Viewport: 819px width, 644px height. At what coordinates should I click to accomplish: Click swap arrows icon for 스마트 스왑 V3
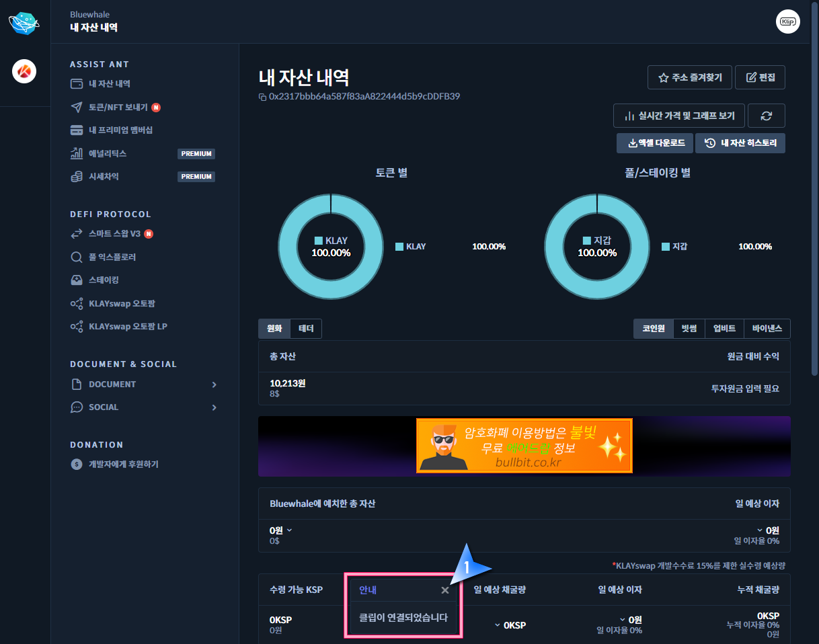77,234
